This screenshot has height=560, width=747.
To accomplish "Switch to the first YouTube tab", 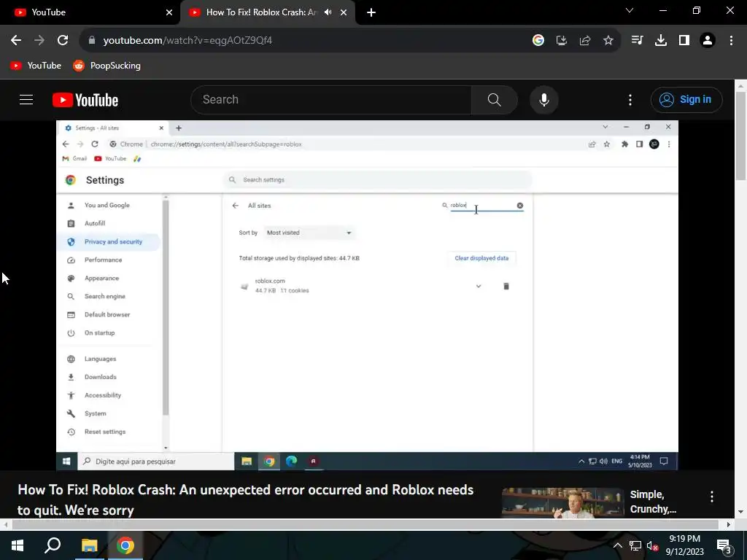I will coord(90,12).
